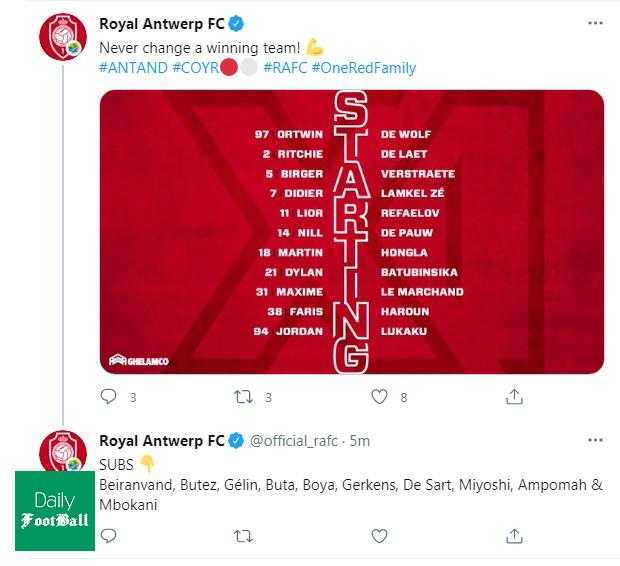This screenshot has width=620, height=566.
Task: Click Royal Antwerp FC name on first tweet
Action: tap(161, 24)
